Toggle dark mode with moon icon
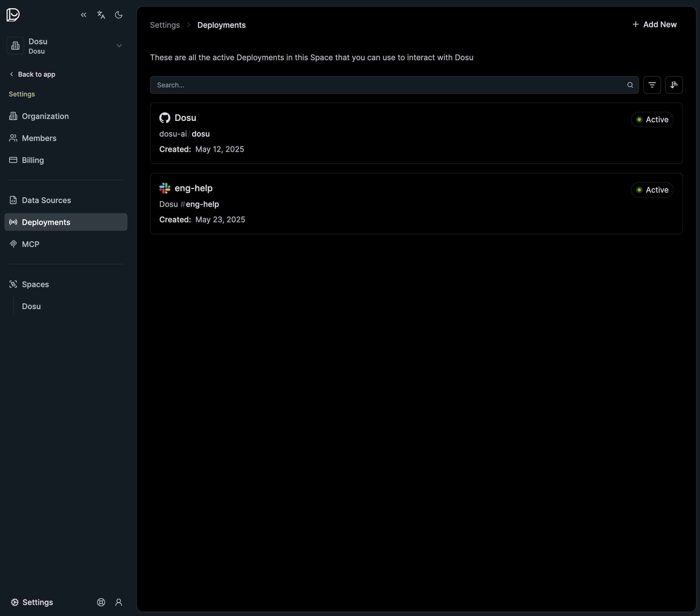Viewport: 700px width, 616px height. [x=118, y=15]
